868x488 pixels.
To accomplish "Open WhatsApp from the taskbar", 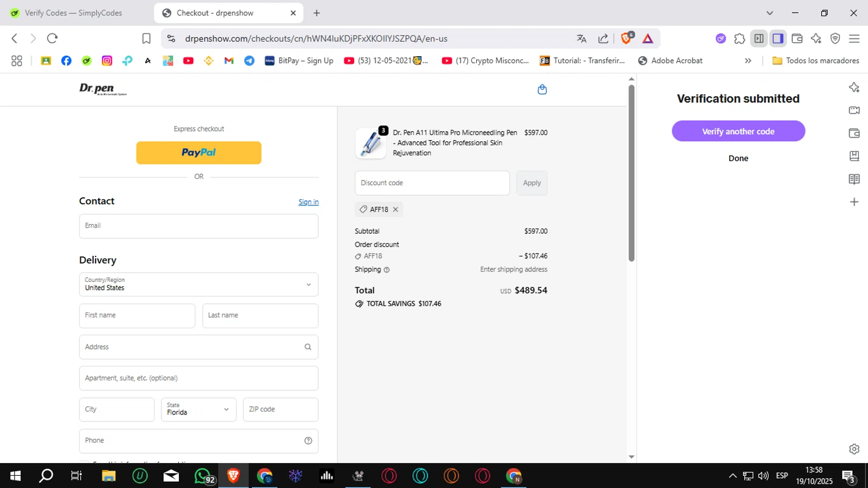I will coord(203,476).
